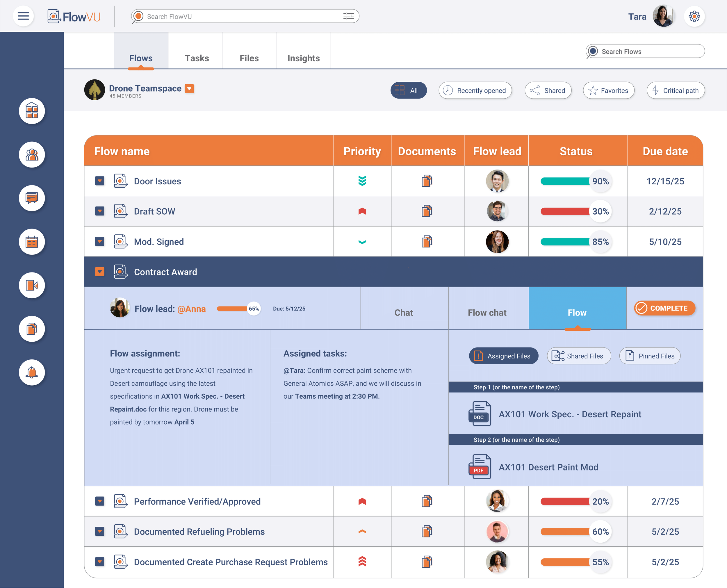Open the Flow chat tab
This screenshot has height=588, width=727.
click(487, 312)
